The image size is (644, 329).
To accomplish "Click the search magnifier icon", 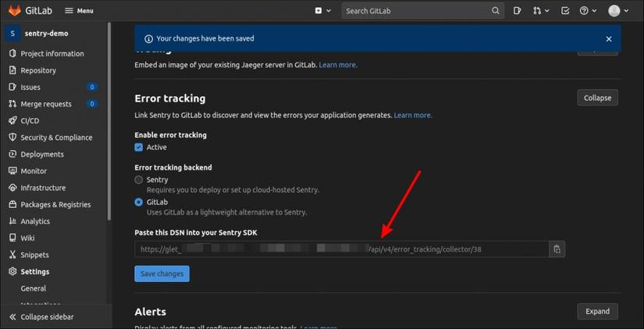I will pyautogui.click(x=496, y=11).
